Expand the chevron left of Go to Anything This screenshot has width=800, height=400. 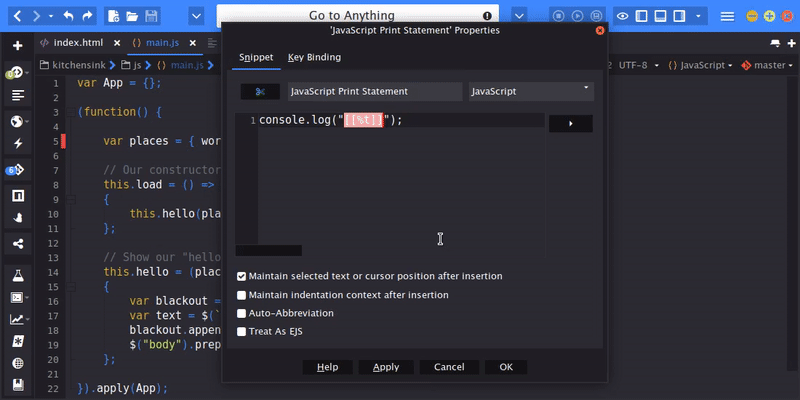[196, 16]
